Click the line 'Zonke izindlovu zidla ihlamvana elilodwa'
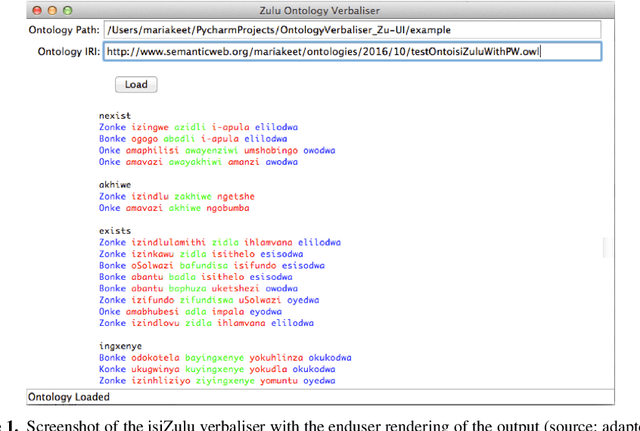This screenshot has height=431, width=640. (x=206, y=323)
